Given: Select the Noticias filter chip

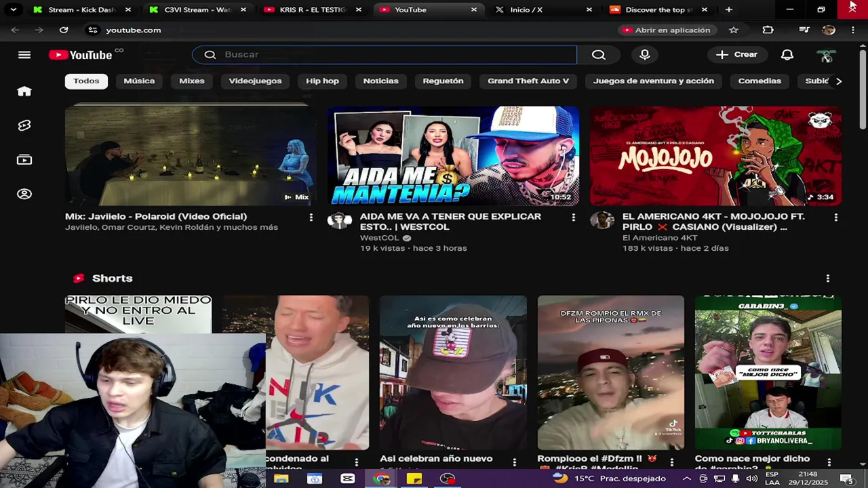Looking at the screenshot, I should [x=380, y=81].
